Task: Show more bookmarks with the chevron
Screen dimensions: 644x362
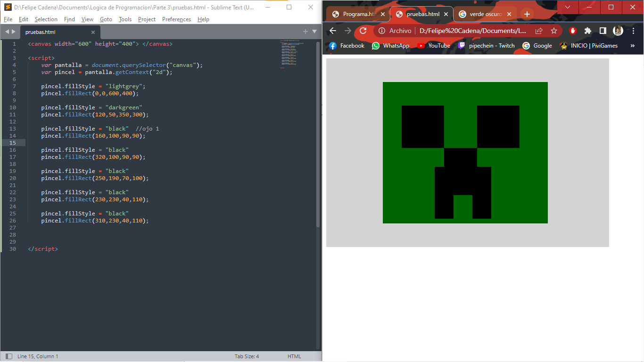Action: coord(633,46)
